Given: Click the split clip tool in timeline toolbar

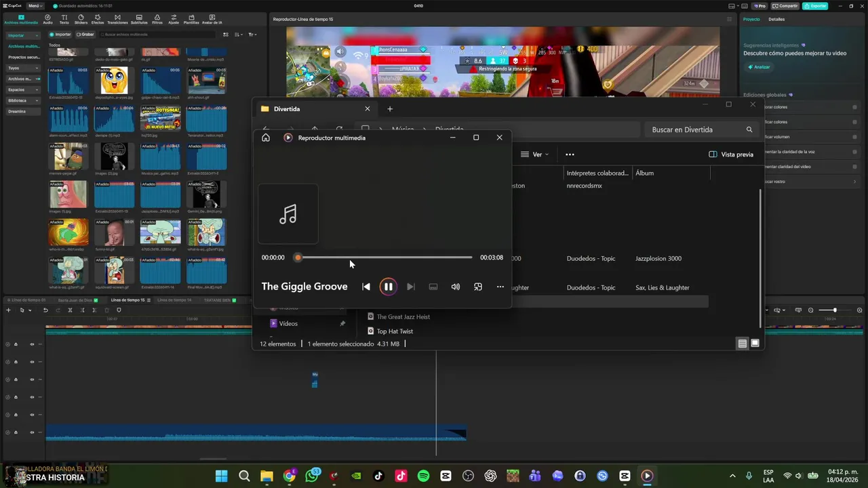Looking at the screenshot, I should pyautogui.click(x=70, y=310).
